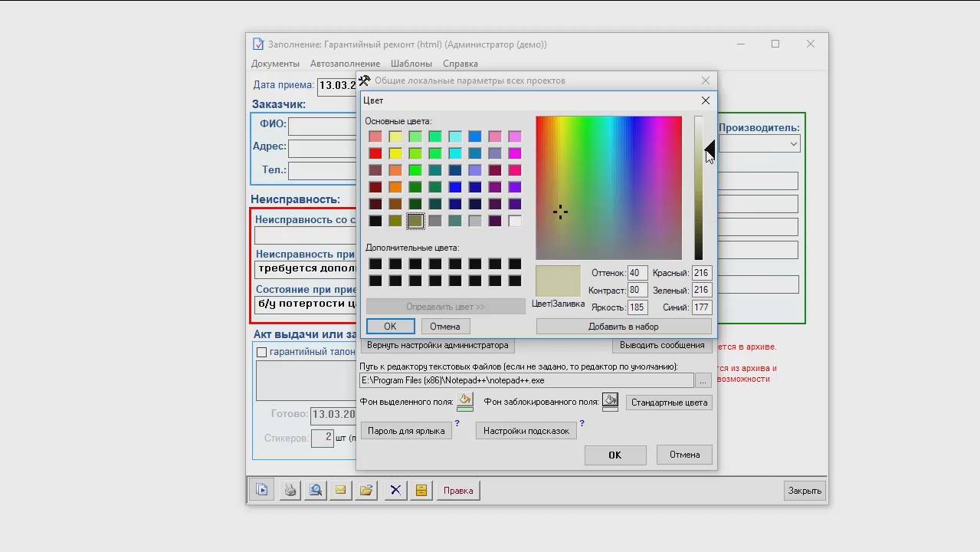Select the pure blue swatch in fourth row
980x552 pixels.
click(x=455, y=187)
